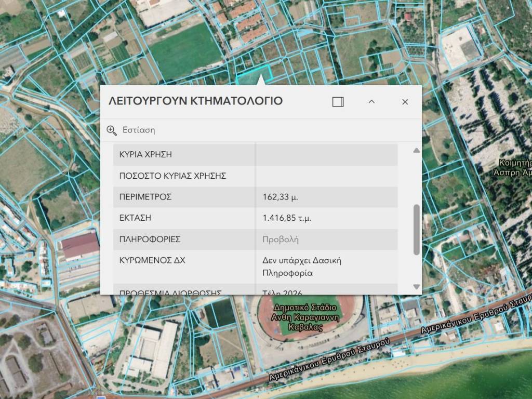Click the ΚΥΡΙΑ ΧΡΗΣΗ field label
The height and width of the screenshot is (399, 532).
(145, 155)
